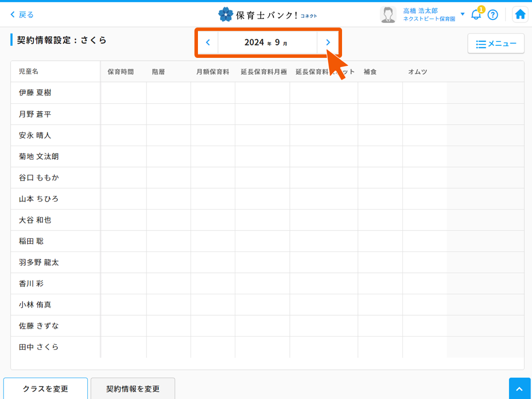The image size is (532, 399).
Task: Click the scroll-to-top arrow button
Action: (x=520, y=388)
